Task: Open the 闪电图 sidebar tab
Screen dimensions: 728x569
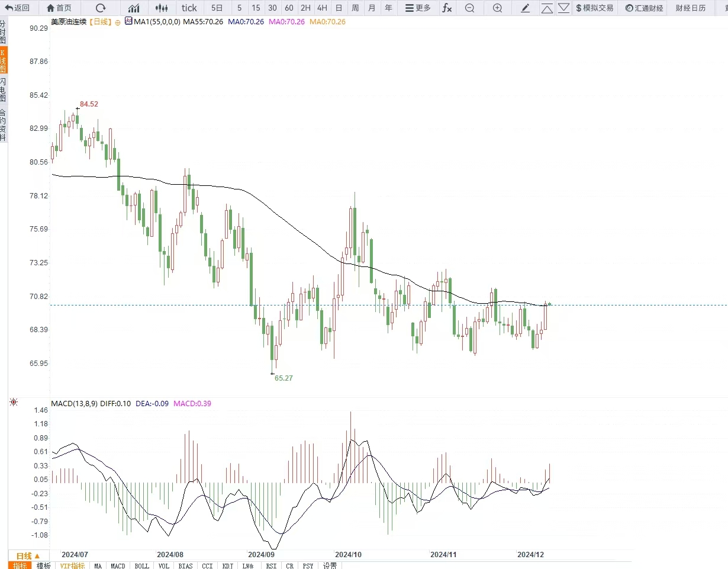Action: pos(4,89)
